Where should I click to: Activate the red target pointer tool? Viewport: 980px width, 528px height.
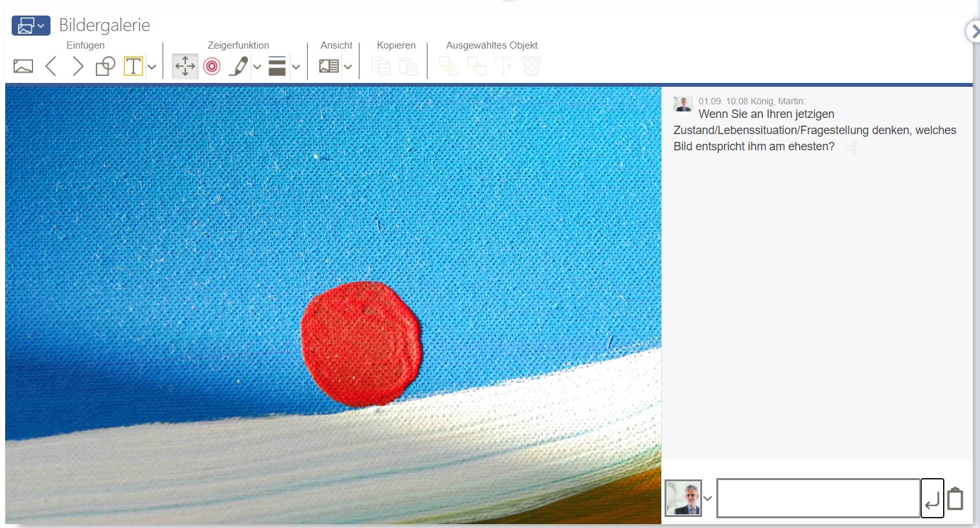[x=212, y=66]
